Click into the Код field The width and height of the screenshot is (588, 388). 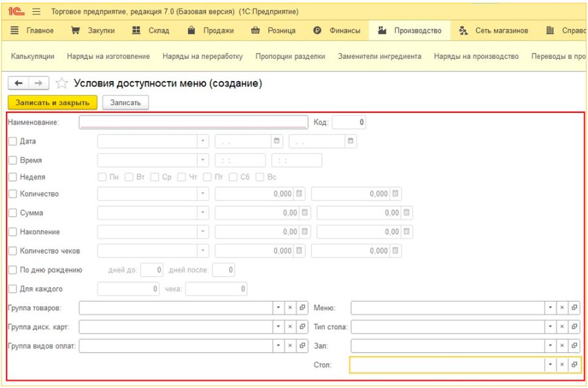coord(349,122)
